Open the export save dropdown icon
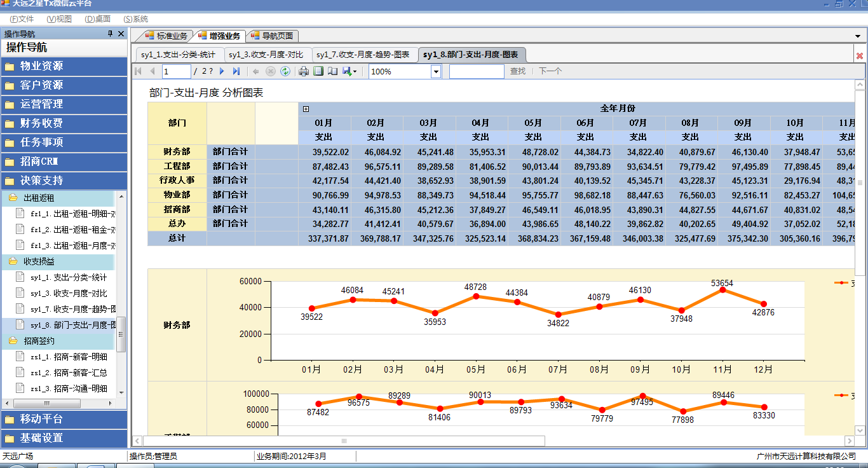868x468 pixels. click(349, 71)
